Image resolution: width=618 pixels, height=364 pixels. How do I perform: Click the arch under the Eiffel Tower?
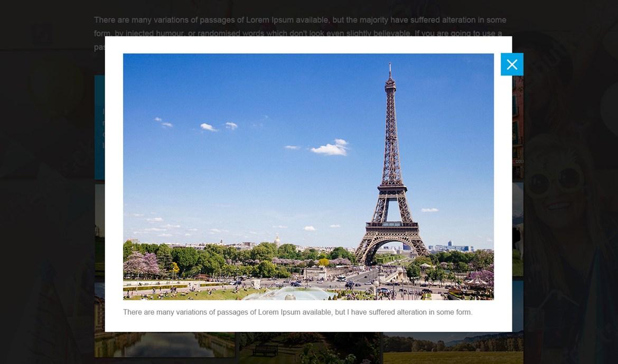click(391, 251)
